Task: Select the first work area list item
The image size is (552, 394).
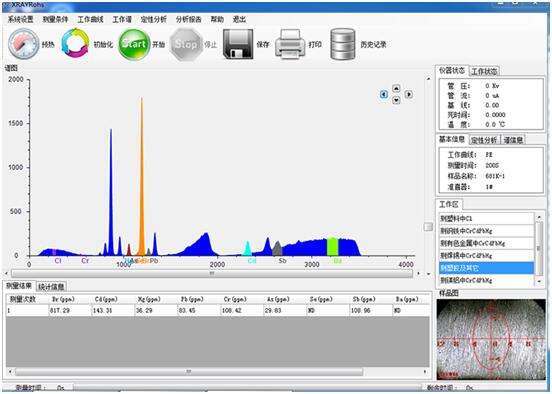Action: tap(487, 218)
